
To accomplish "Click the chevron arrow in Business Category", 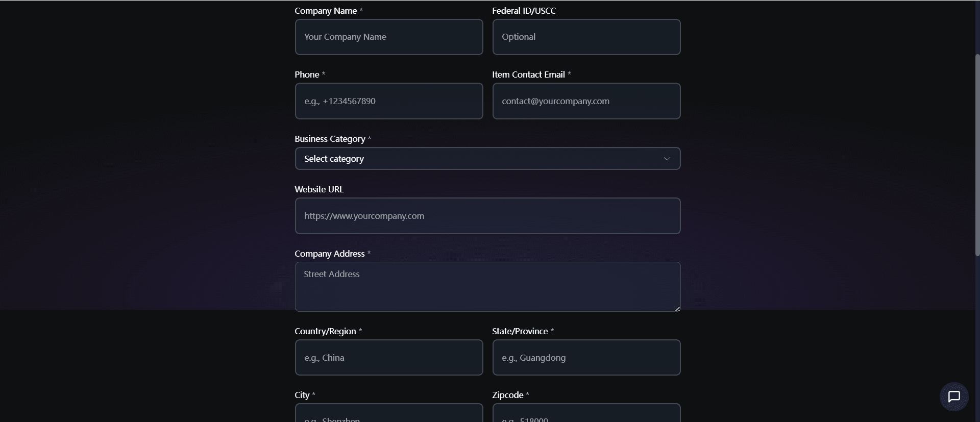I will [666, 159].
